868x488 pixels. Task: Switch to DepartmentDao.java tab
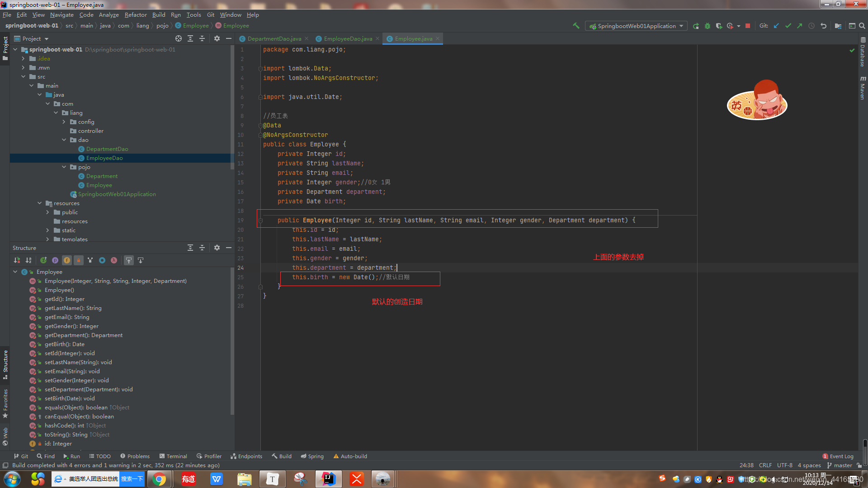[274, 38]
